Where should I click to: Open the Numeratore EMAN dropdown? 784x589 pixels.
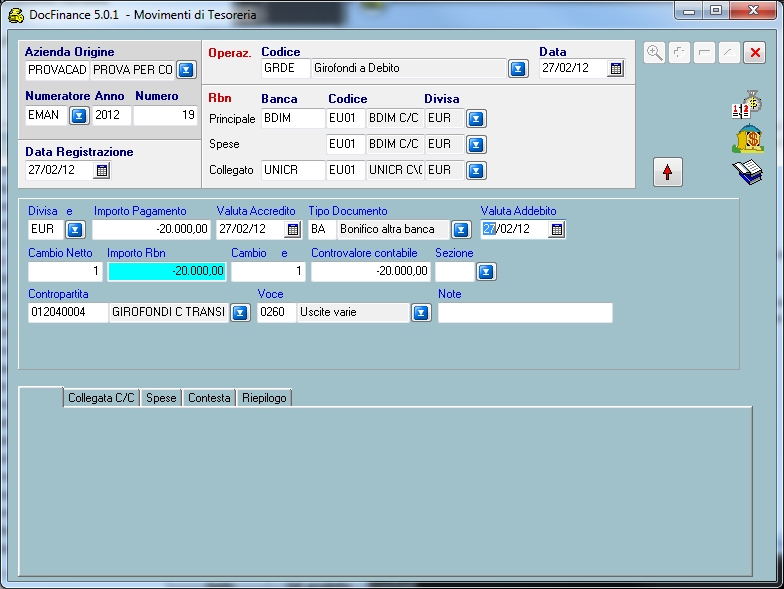tap(78, 116)
